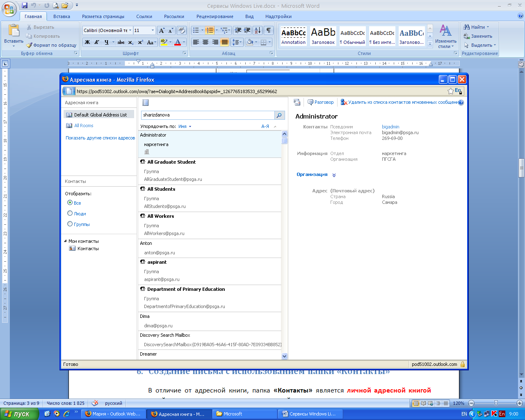Open the Найти dropdown arrow
Image resolution: width=525 pixels, height=420 pixels.
(488, 27)
